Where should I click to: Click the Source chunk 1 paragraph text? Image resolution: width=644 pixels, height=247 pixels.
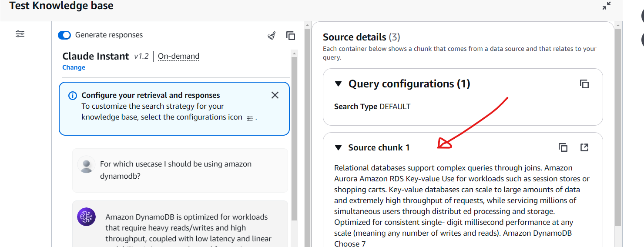[x=462, y=206]
